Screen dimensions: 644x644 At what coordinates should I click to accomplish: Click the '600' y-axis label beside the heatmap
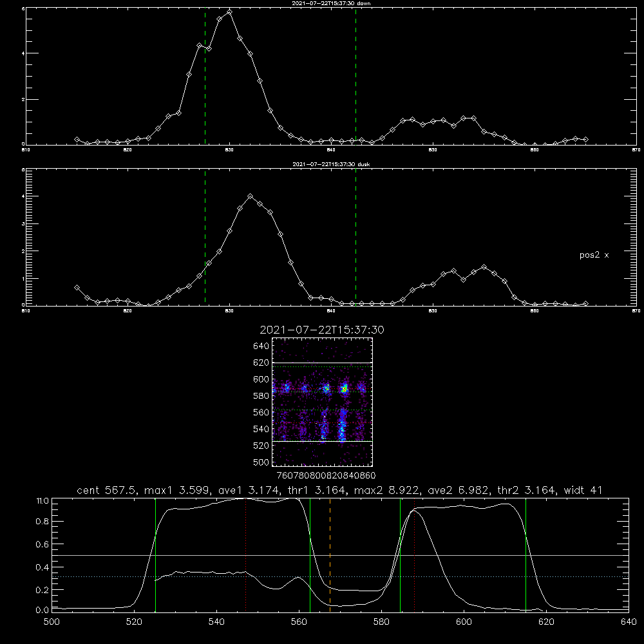[261, 379]
